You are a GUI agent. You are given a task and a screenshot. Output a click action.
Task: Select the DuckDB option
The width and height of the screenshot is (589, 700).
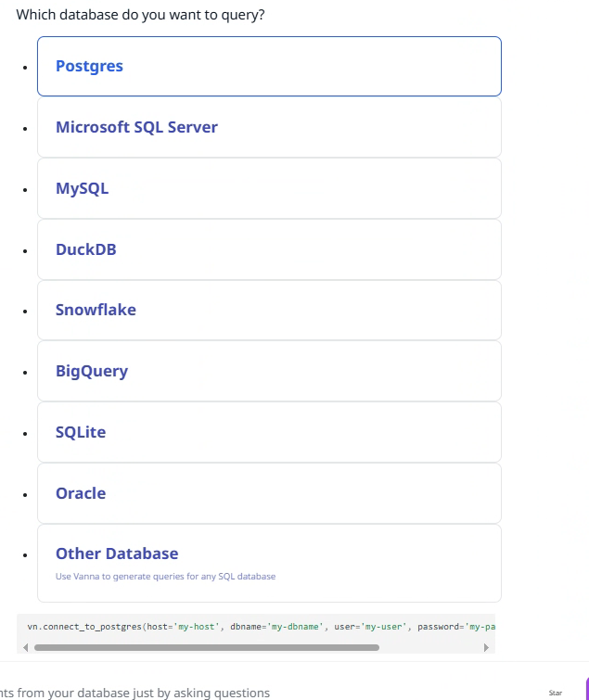[x=269, y=249]
